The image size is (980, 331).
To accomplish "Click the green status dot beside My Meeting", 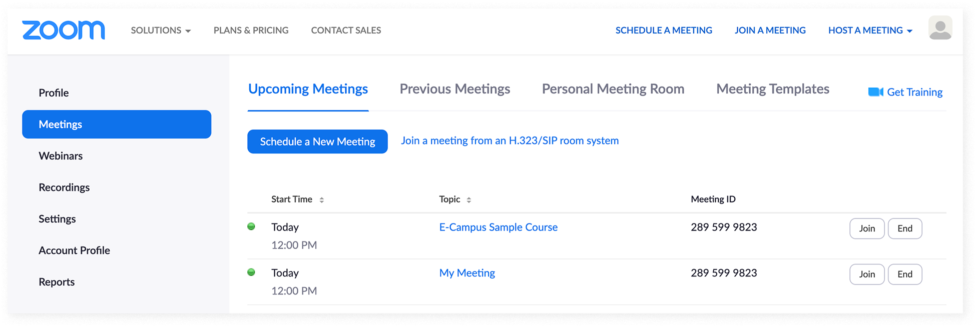I will click(252, 272).
